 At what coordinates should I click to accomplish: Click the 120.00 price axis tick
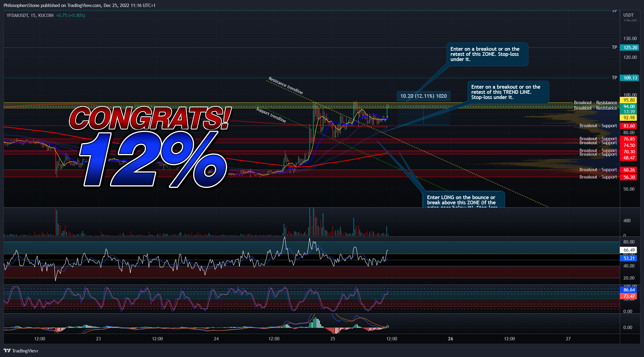[x=630, y=57]
